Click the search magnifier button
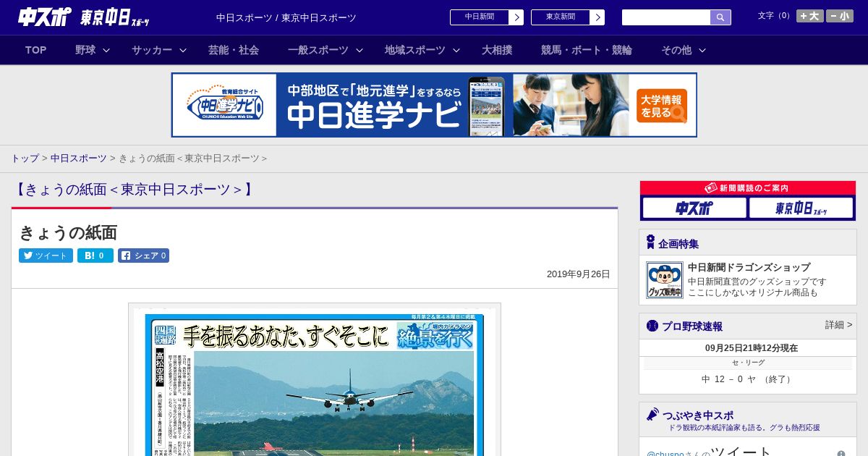 [720, 17]
